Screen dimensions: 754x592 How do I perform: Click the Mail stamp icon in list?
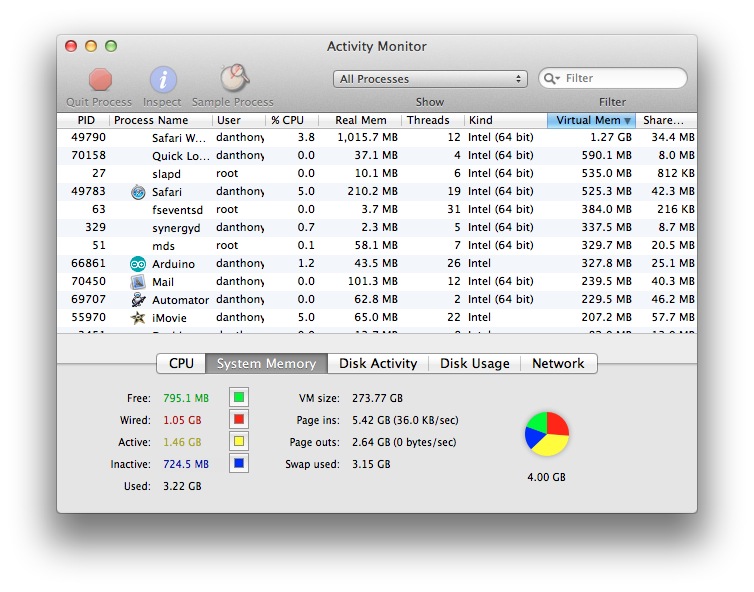pyautogui.click(x=138, y=282)
